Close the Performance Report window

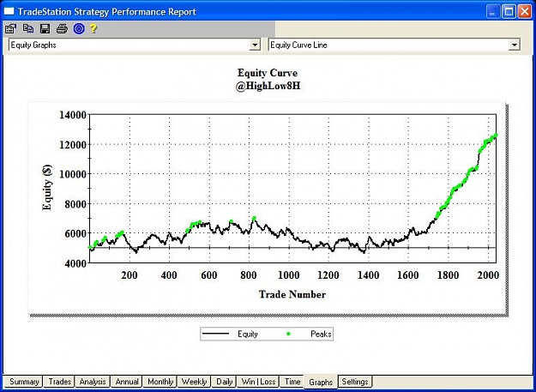(524, 11)
